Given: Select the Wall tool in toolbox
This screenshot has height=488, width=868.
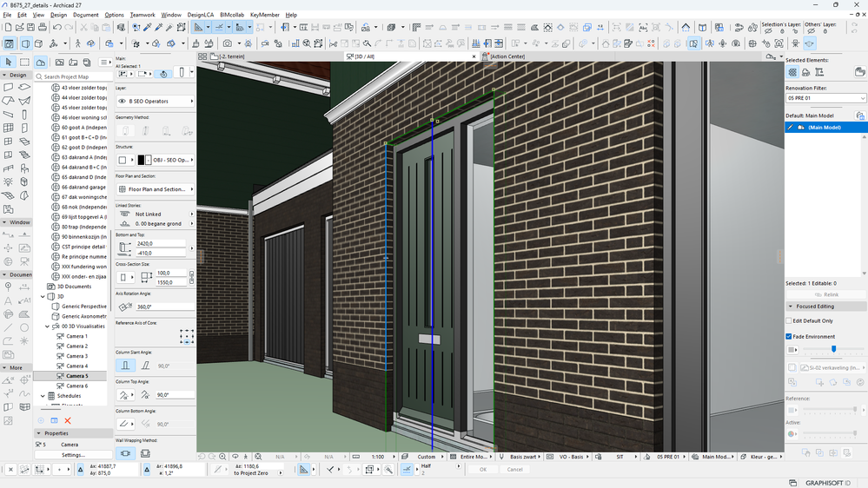Looking at the screenshot, I should pyautogui.click(x=9, y=87).
